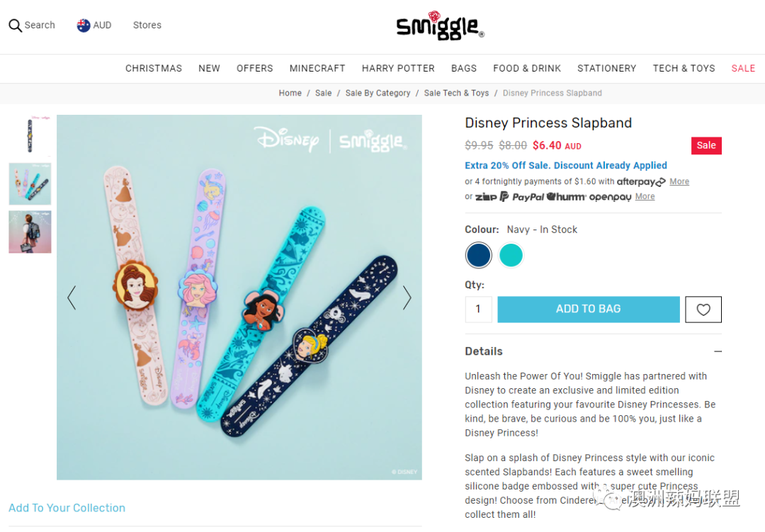
Task: Go to the SALE menu item
Action: [743, 68]
